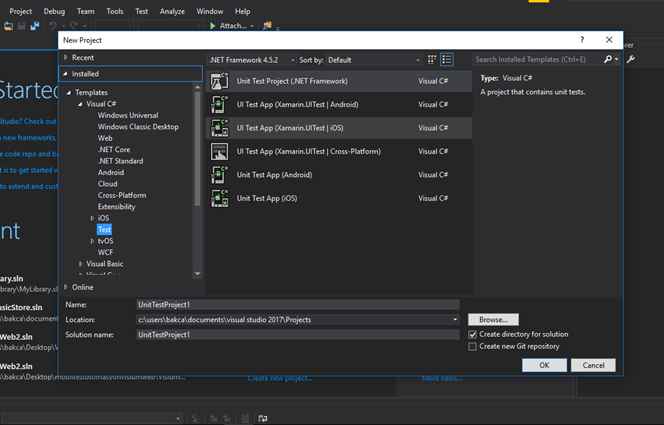Click the More news link
Viewport: 664px width, 425px height.
tap(442, 378)
